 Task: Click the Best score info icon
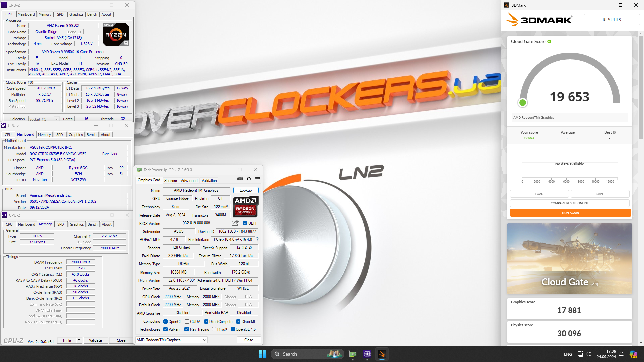tap(614, 132)
